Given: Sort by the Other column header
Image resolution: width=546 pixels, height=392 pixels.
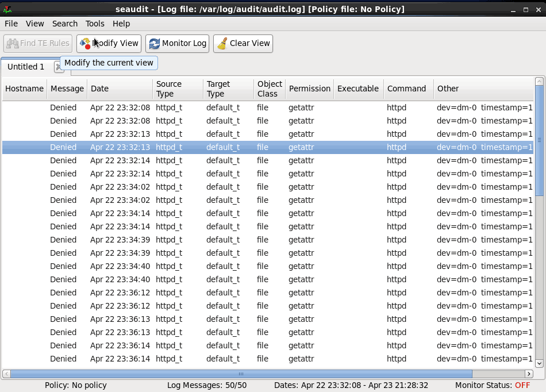Looking at the screenshot, I should tap(484, 89).
